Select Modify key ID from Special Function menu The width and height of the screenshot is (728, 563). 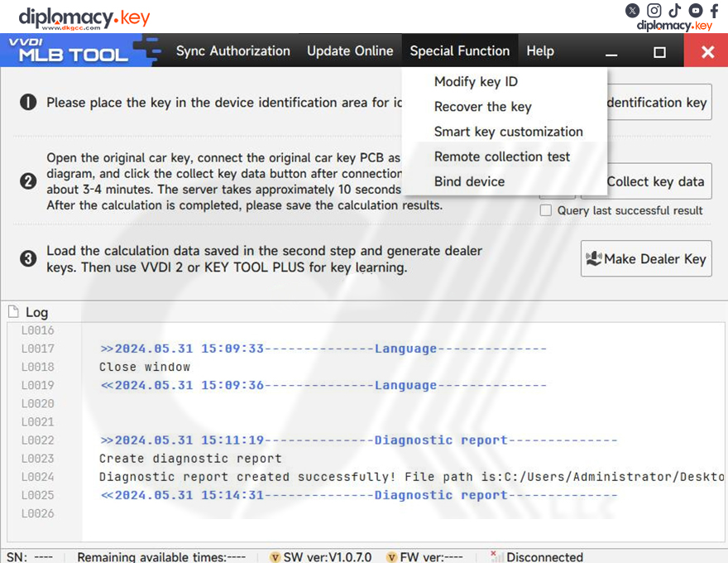[x=476, y=81]
